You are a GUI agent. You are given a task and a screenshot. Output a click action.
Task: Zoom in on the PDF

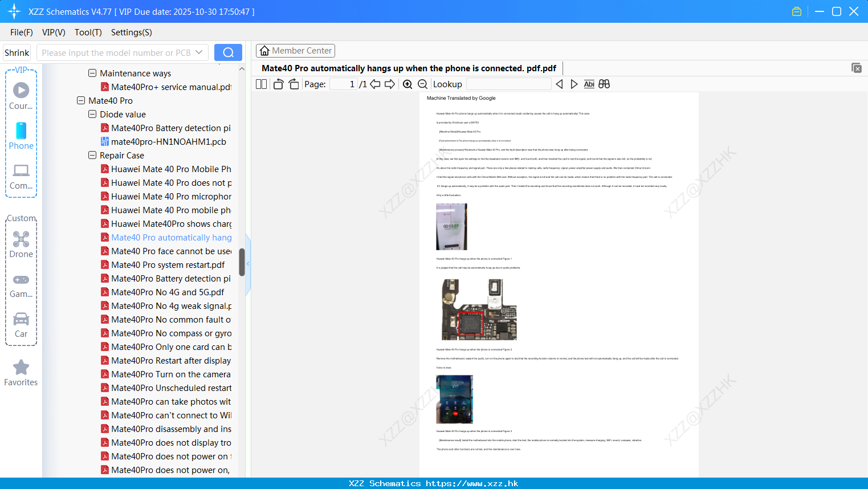click(407, 84)
